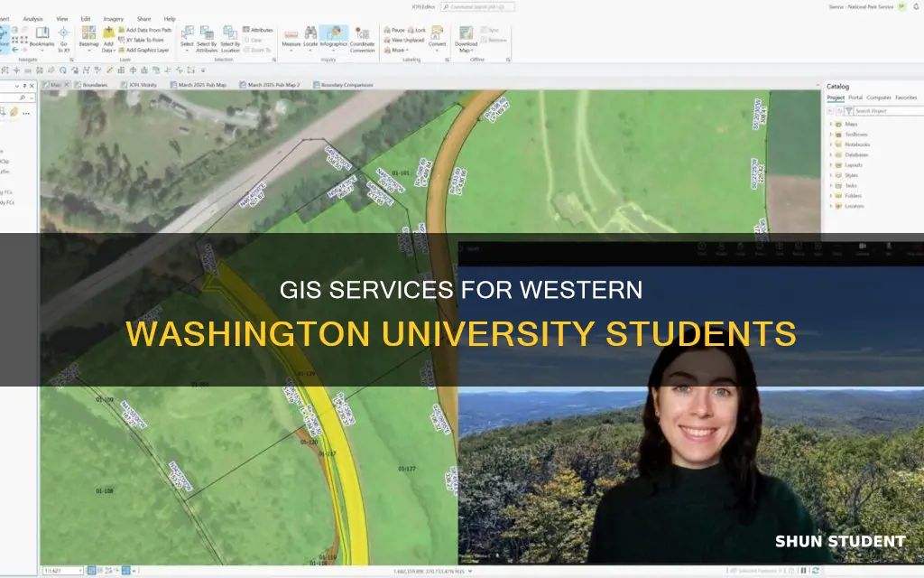Open Coordinate Conversion tool

[x=363, y=39]
